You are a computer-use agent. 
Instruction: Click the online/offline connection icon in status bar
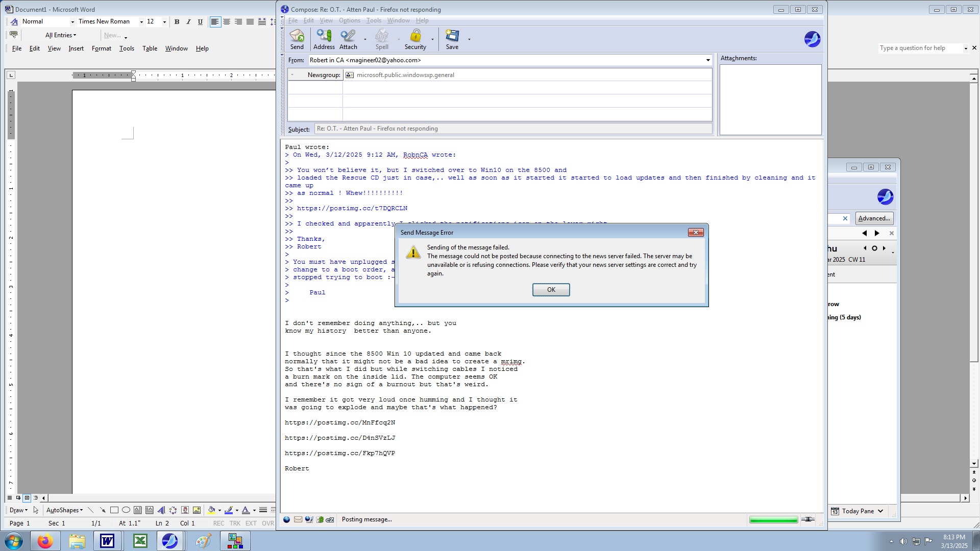tap(807, 519)
